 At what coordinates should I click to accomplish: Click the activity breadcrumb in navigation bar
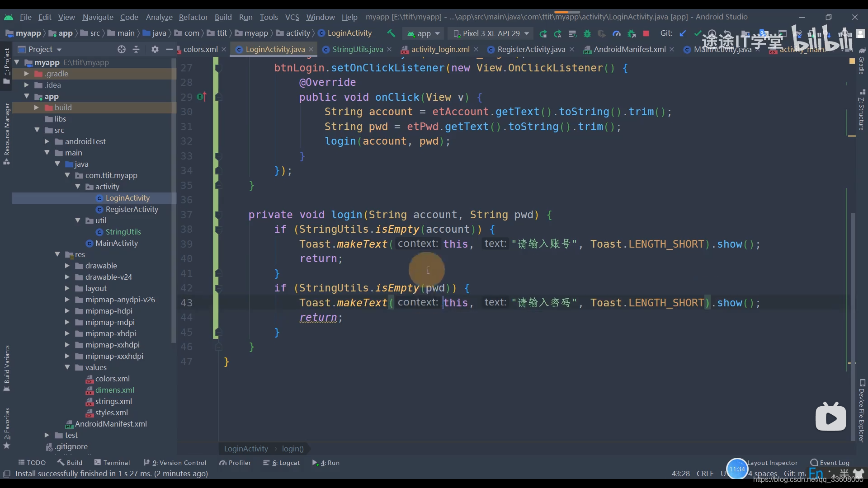(293, 33)
